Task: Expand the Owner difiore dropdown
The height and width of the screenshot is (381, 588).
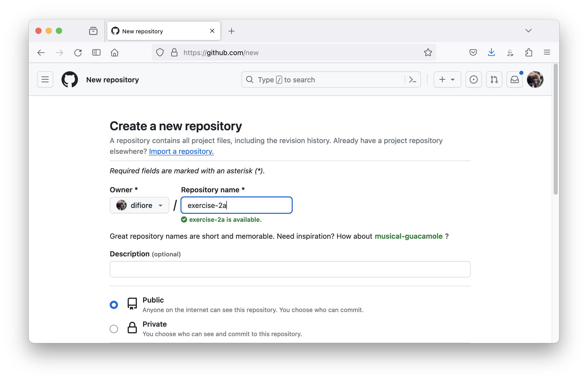Action: tap(139, 205)
